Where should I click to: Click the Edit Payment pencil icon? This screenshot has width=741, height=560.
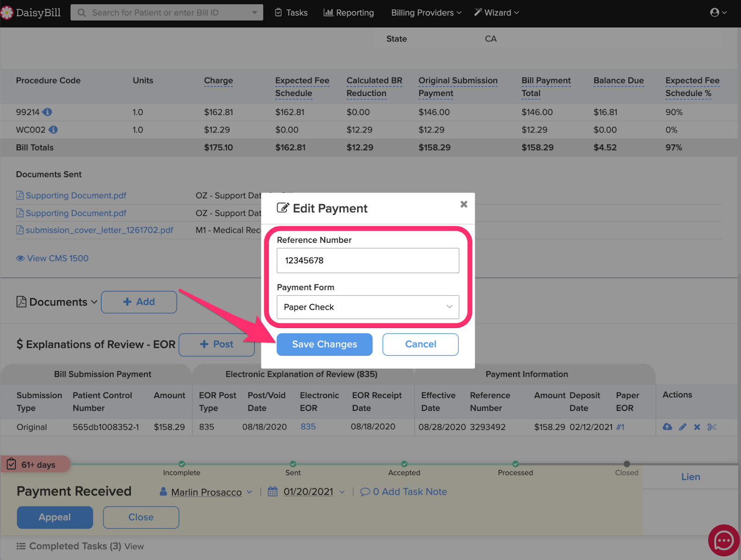[x=283, y=208]
